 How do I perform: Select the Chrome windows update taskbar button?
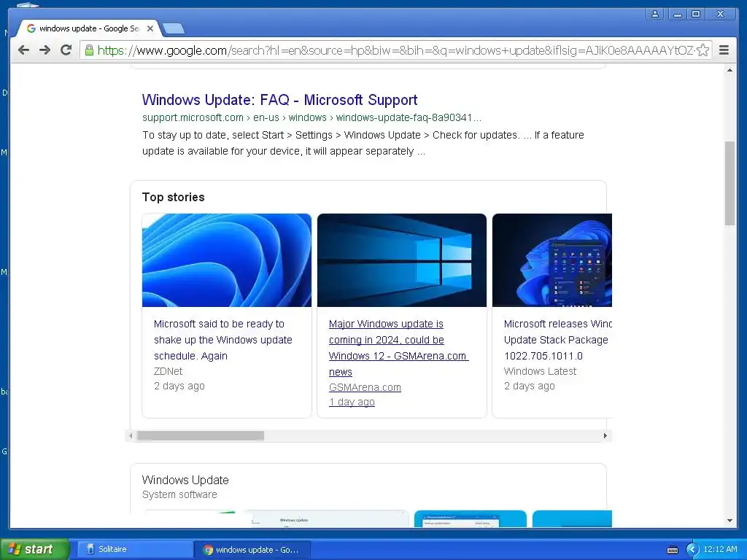click(x=252, y=550)
